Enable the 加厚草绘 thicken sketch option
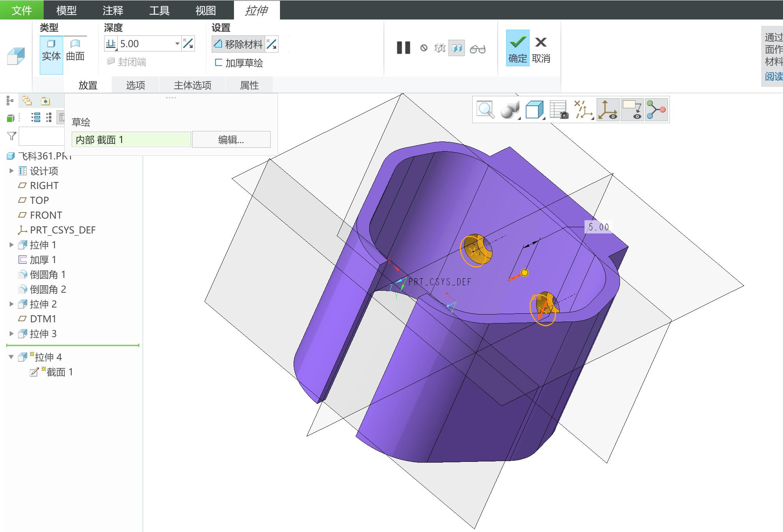The width and height of the screenshot is (783, 532). pyautogui.click(x=239, y=63)
